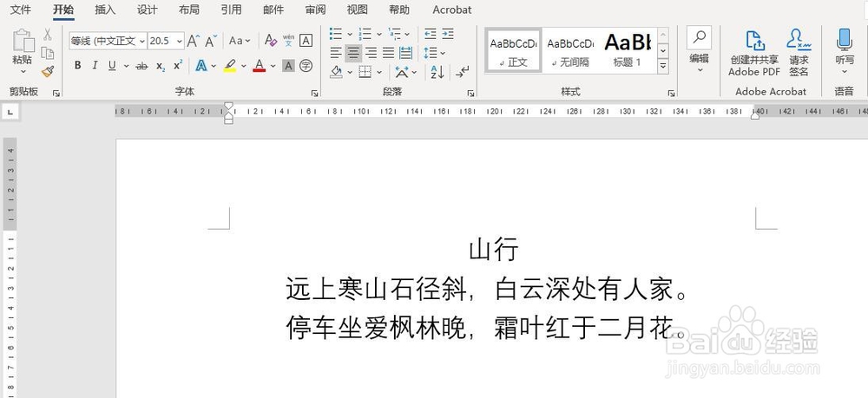868x398 pixels.
Task: Apply character border icon
Action: click(x=306, y=41)
